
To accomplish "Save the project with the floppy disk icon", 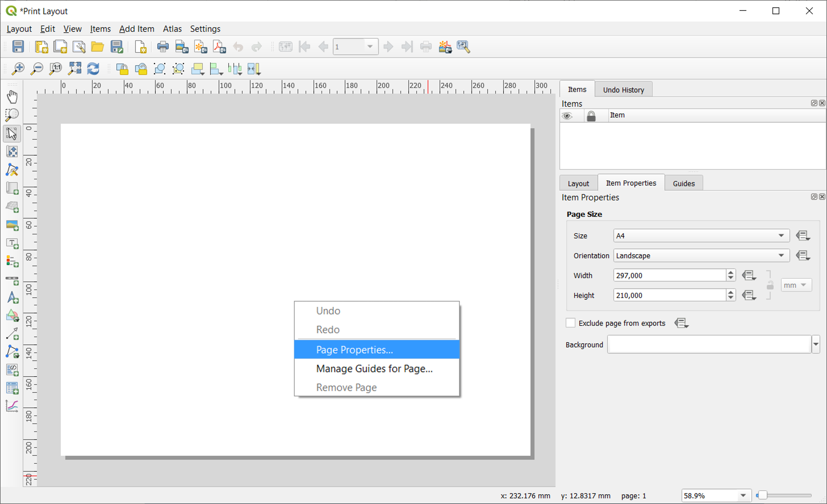I will [x=18, y=46].
